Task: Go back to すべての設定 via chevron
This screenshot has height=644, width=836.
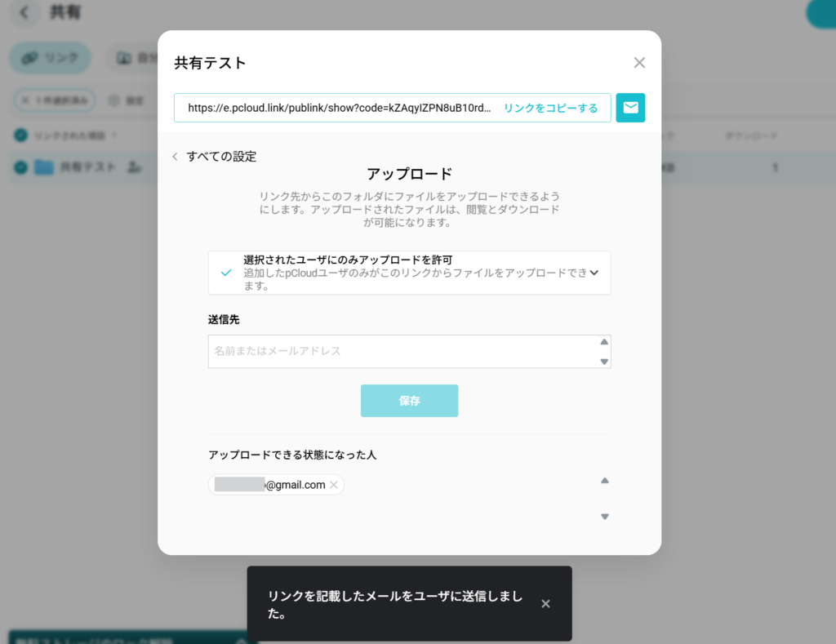Action: click(175, 157)
